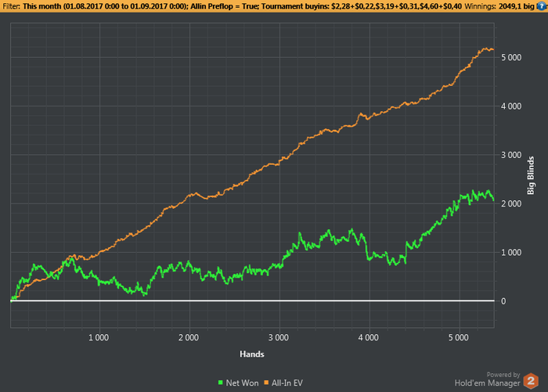Click the Tournament buyins filter text
Screen dimensions: 548x392
(361, 6)
